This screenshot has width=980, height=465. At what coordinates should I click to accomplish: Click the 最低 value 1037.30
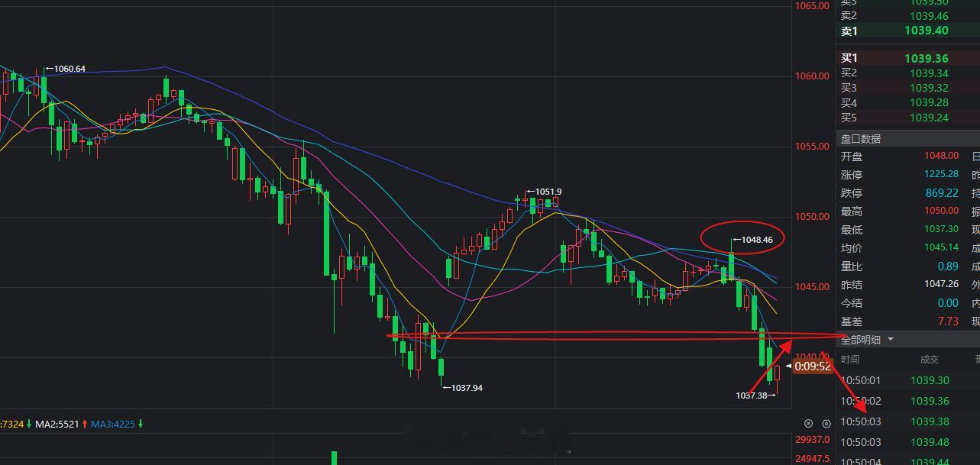[x=941, y=229]
